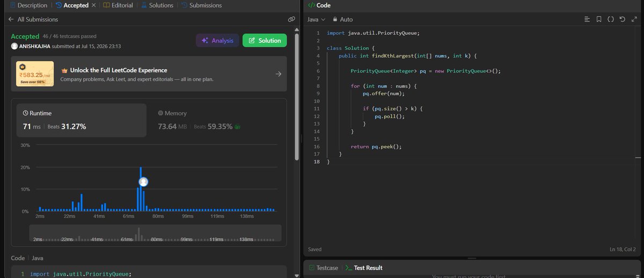Click the import line in submitted code preview

80,274
